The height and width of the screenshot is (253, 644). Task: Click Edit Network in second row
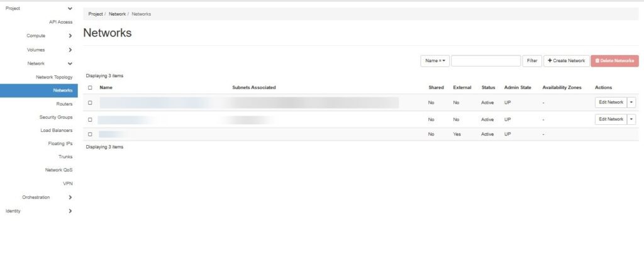[611, 119]
